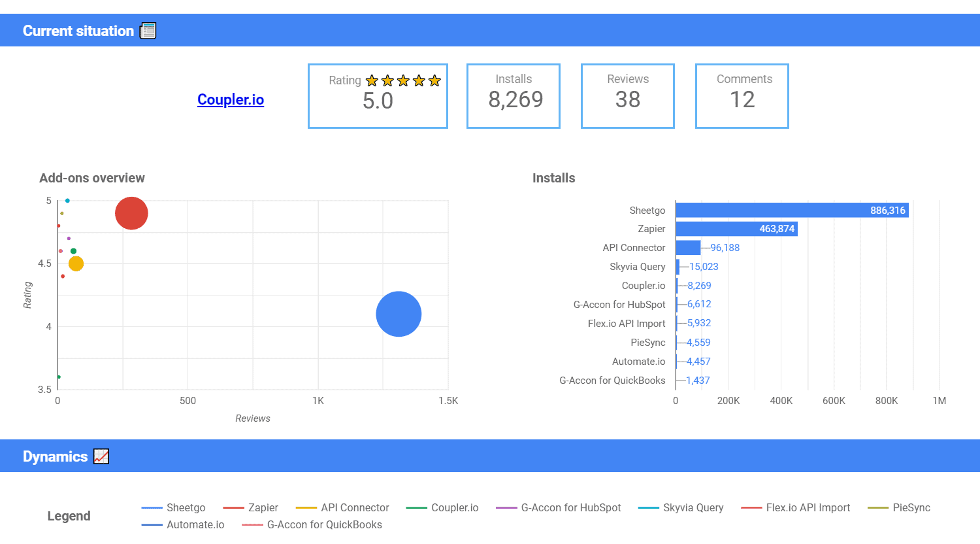This screenshot has height=544, width=980.
Task: Click the Skyvia Query label in Installs chart
Action: (x=638, y=267)
